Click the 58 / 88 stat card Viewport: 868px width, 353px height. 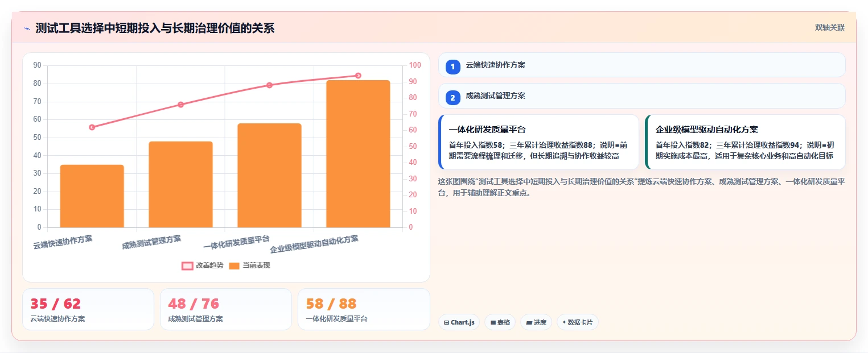pos(364,309)
